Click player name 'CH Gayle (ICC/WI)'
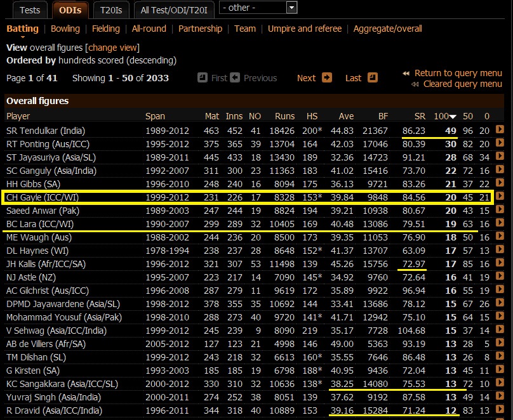The height and width of the screenshot is (420, 513). pos(43,197)
